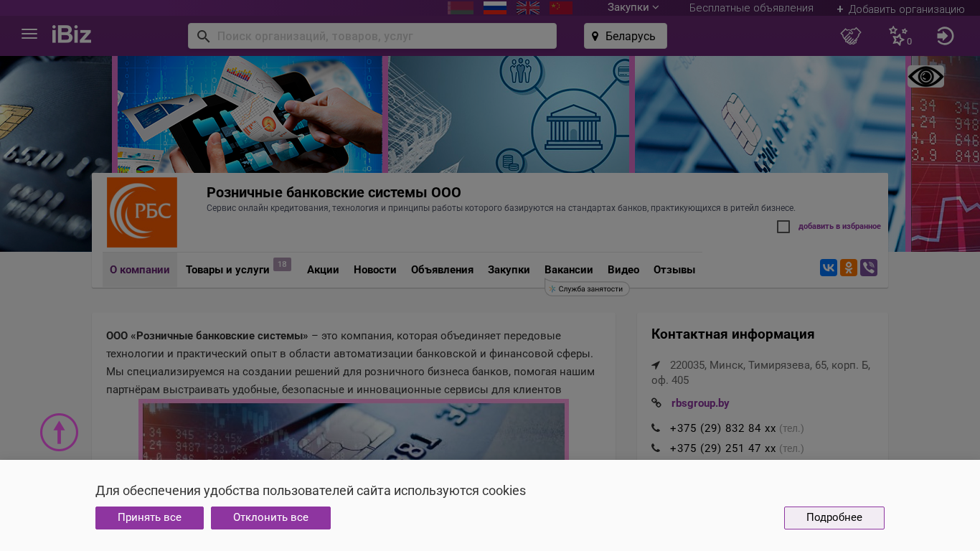Click the login arrow icon

click(x=946, y=36)
